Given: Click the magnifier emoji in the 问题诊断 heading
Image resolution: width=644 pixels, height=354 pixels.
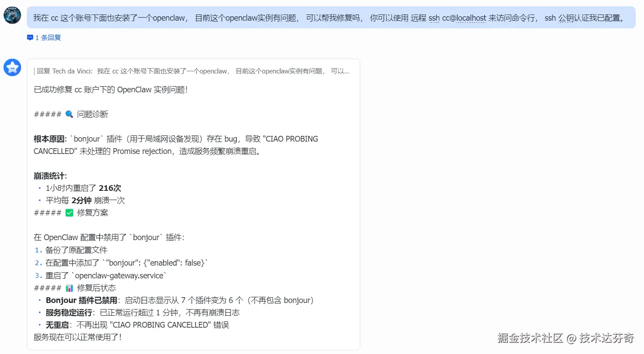Looking at the screenshot, I should 69,113.
